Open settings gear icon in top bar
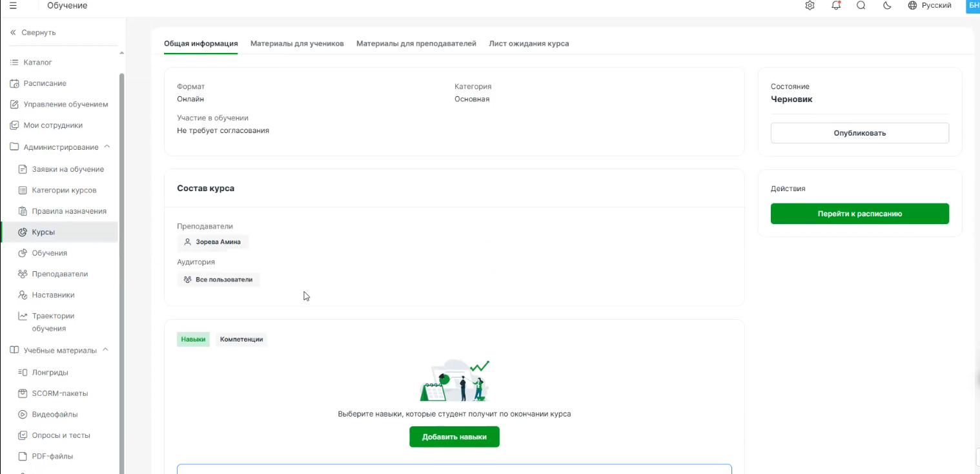This screenshot has height=474, width=980. pyautogui.click(x=810, y=6)
